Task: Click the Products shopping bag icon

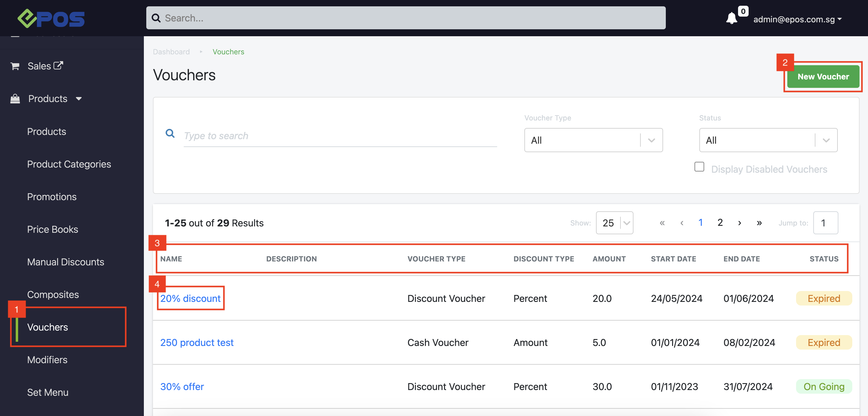Action: tap(15, 99)
